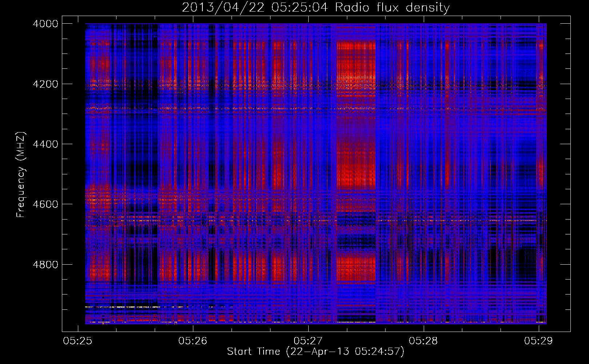The image size is (589, 364).
Task: Click the plot title '2013/04/22 05:25:04 Radio flux density'
Action: tap(316, 7)
